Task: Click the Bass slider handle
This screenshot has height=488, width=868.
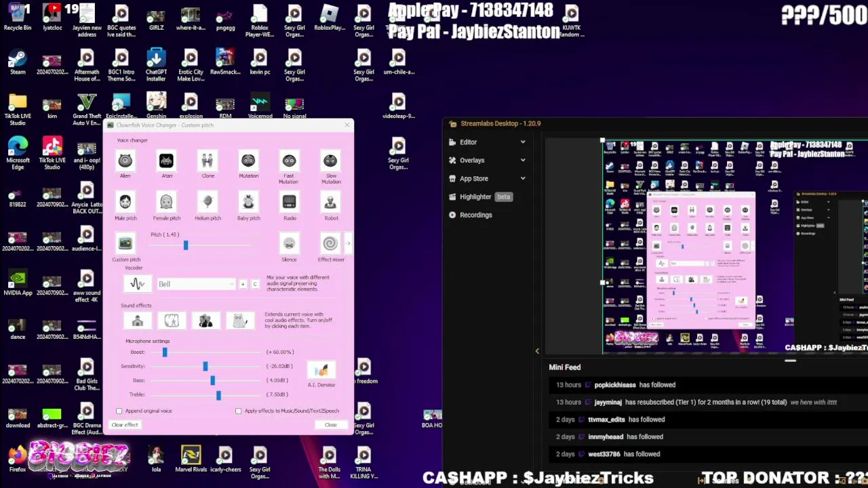Action: 212,380
